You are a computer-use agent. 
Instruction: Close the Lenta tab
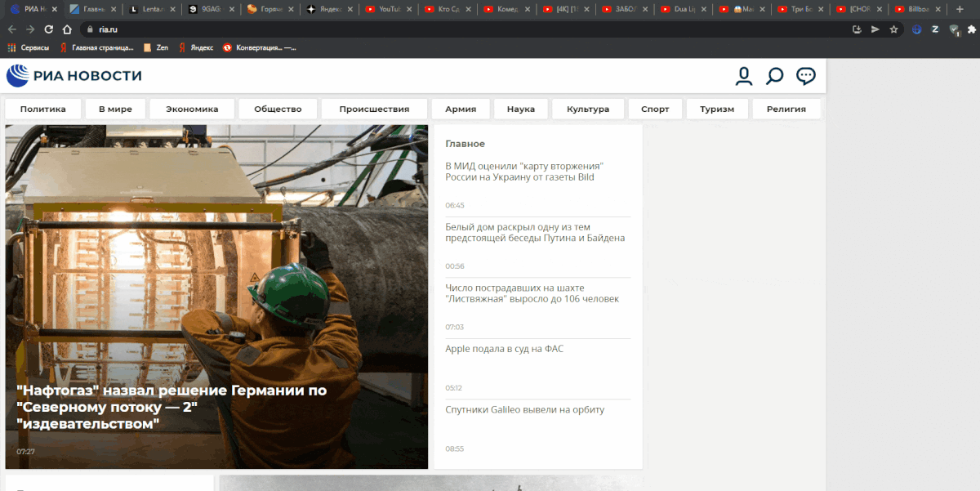(173, 9)
